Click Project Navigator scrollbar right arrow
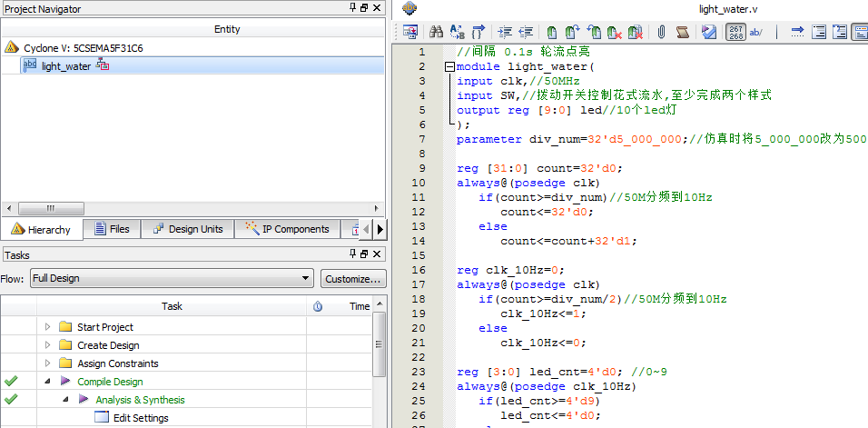 (376, 208)
